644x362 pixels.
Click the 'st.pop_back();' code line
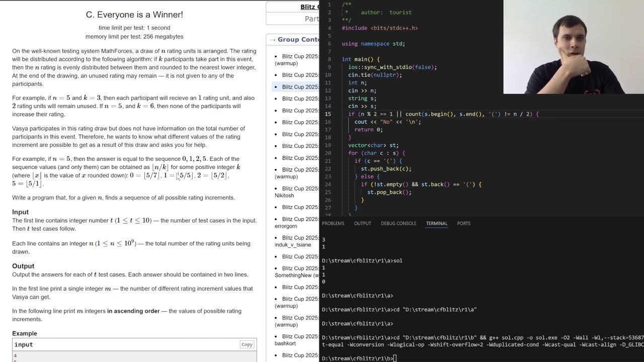pos(389,192)
